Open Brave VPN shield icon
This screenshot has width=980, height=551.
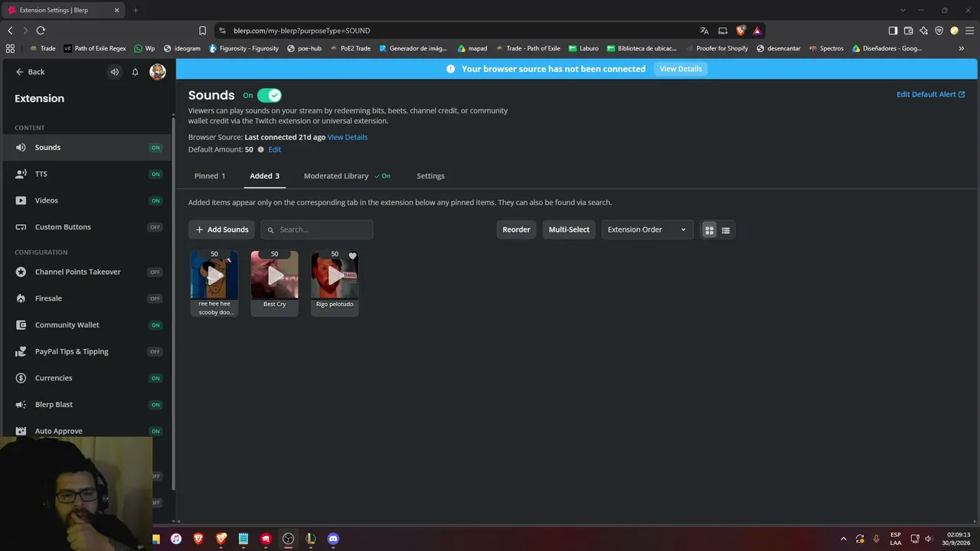click(939, 31)
